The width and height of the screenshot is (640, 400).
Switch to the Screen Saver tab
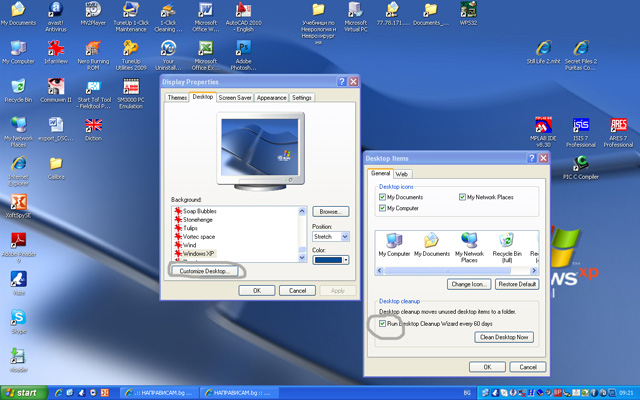(x=235, y=98)
